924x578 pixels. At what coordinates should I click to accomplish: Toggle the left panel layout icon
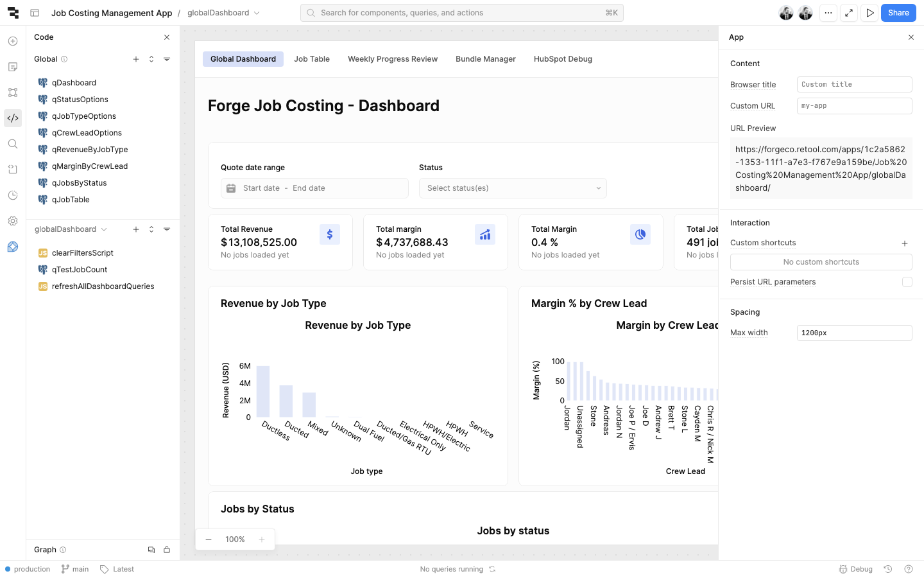[x=35, y=13]
